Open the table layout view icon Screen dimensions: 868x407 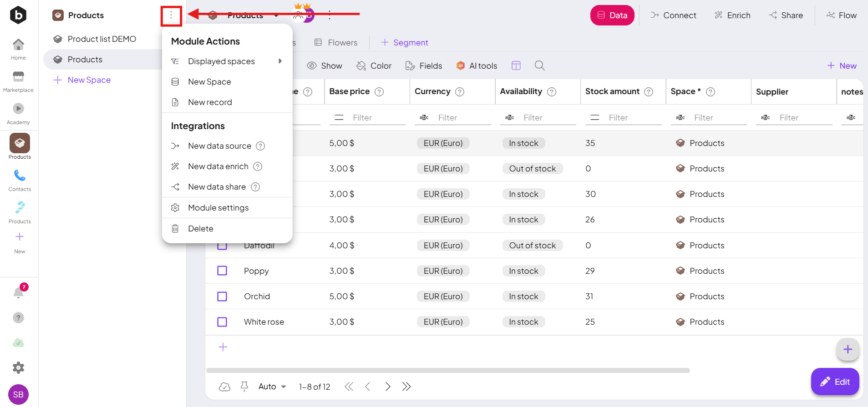(x=516, y=65)
